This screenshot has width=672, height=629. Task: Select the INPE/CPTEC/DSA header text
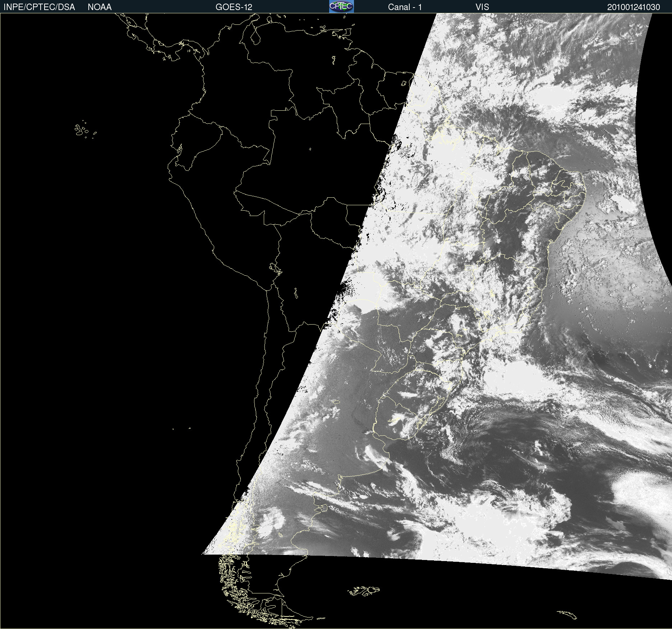pyautogui.click(x=39, y=7)
